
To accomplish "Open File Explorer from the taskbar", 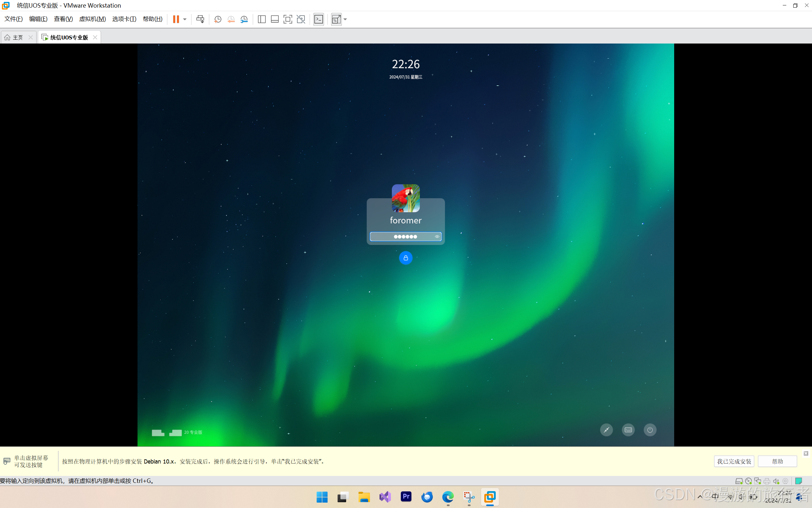I will click(x=364, y=497).
